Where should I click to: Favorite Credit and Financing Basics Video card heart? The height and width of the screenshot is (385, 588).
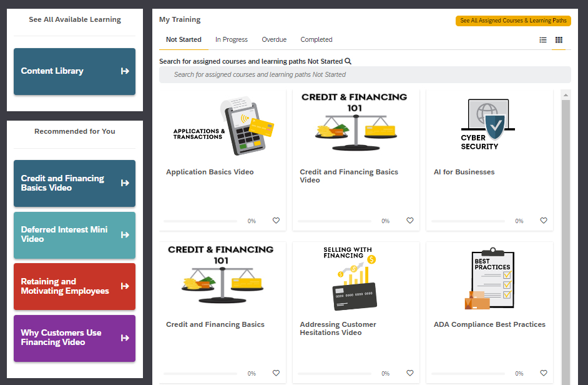point(410,221)
